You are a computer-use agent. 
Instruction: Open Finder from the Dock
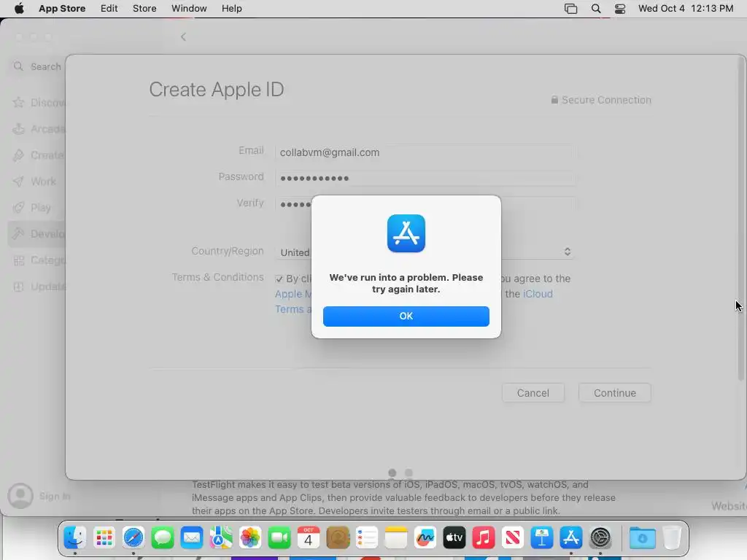pos(75,538)
